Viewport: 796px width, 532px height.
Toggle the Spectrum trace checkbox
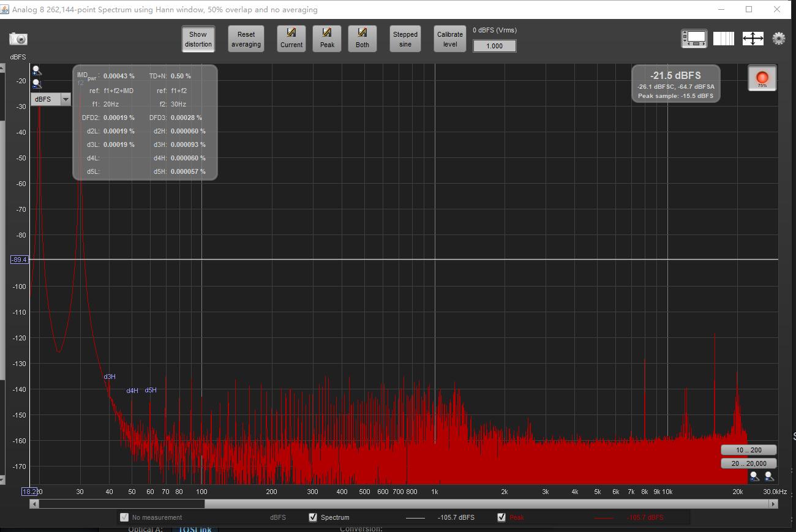314,517
